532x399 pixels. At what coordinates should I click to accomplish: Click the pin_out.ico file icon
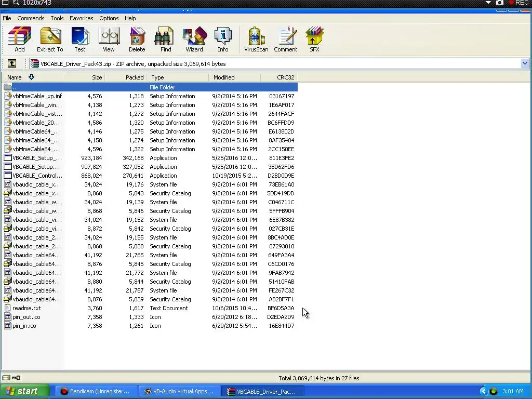coord(8,317)
